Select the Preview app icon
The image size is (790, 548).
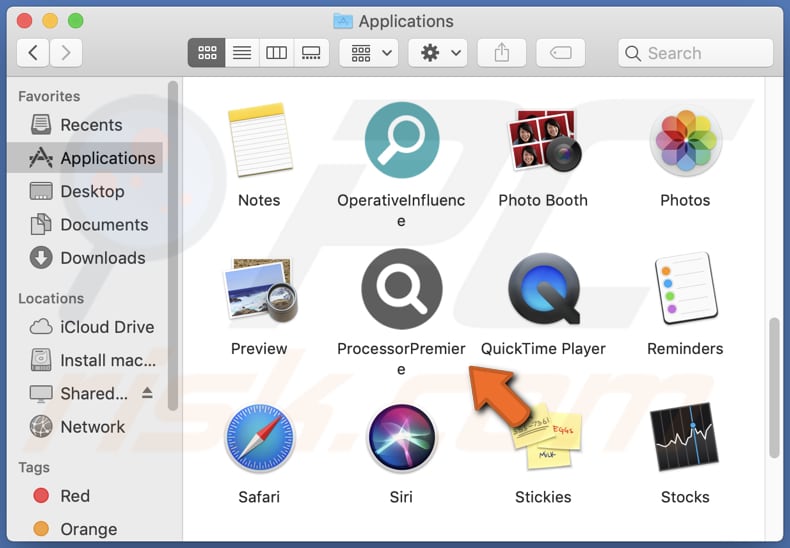(x=260, y=290)
